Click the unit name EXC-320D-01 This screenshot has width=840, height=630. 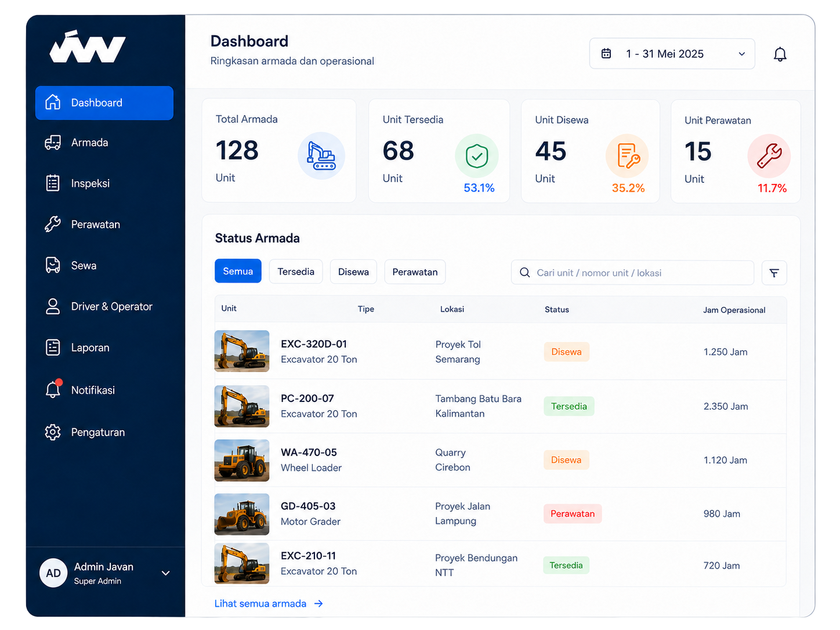pyautogui.click(x=314, y=344)
